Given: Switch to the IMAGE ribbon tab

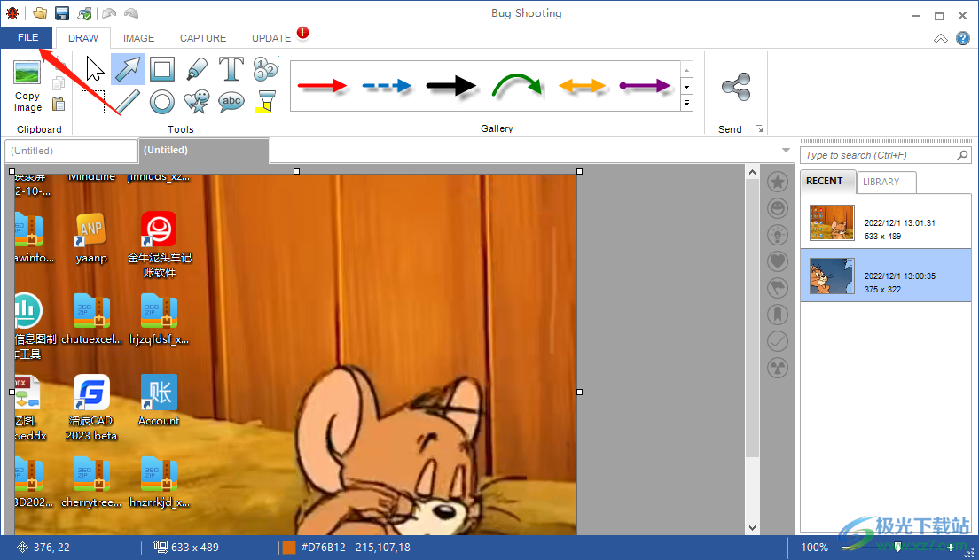Looking at the screenshot, I should pyautogui.click(x=138, y=38).
